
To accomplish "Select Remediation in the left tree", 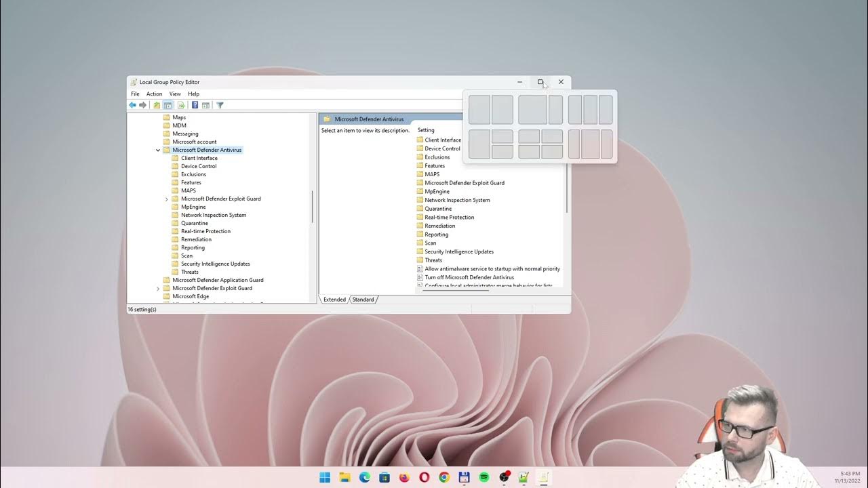I will (196, 239).
